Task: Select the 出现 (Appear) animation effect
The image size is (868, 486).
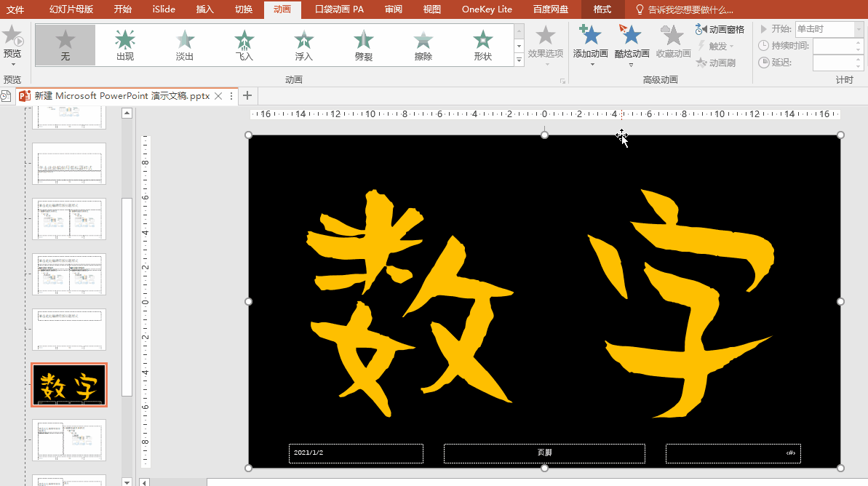Action: click(125, 45)
